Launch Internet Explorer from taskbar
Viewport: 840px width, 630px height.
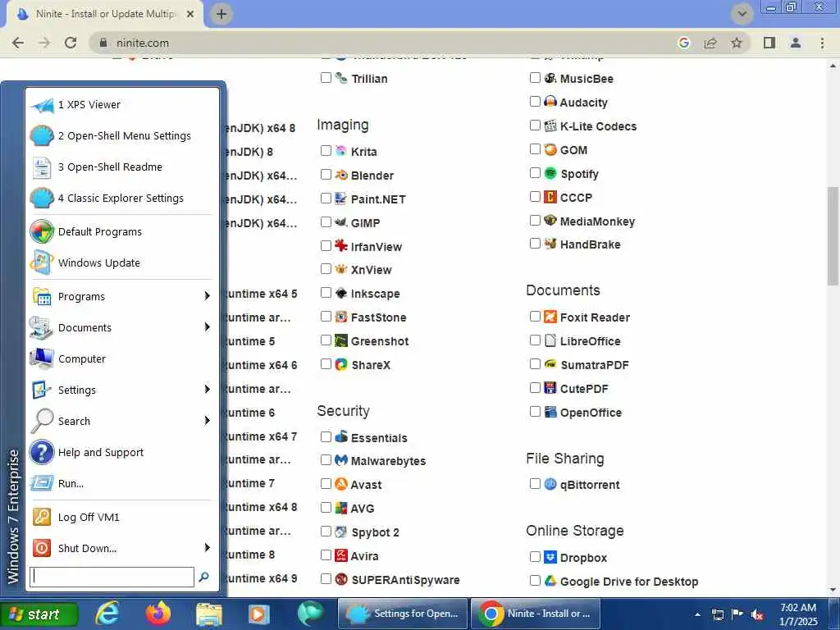point(107,614)
